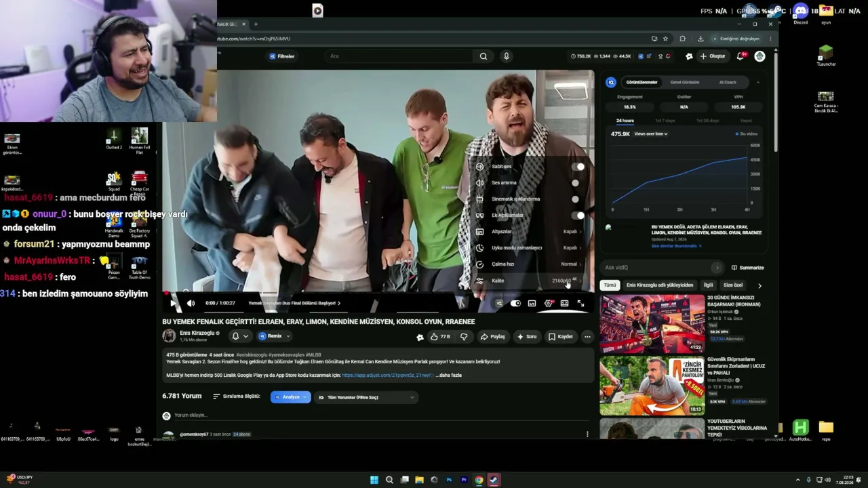
Task: Click the Summarize button
Action: coord(747,268)
